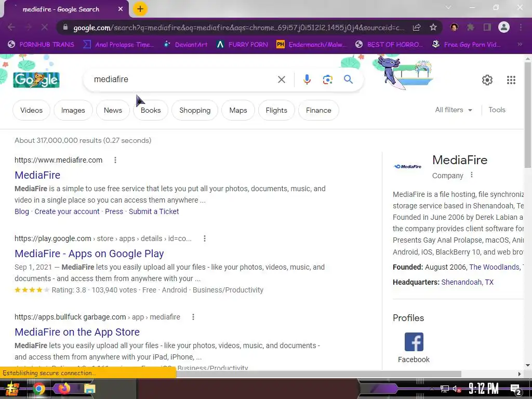Screen dimensions: 532x399
Task: Open Google quick settings gear
Action: [x=487, y=80]
